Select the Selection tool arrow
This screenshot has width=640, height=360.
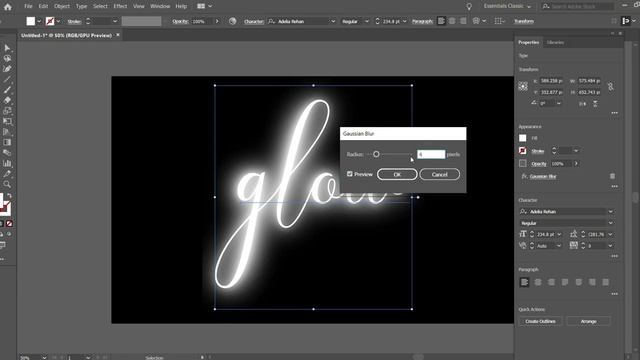point(7,48)
